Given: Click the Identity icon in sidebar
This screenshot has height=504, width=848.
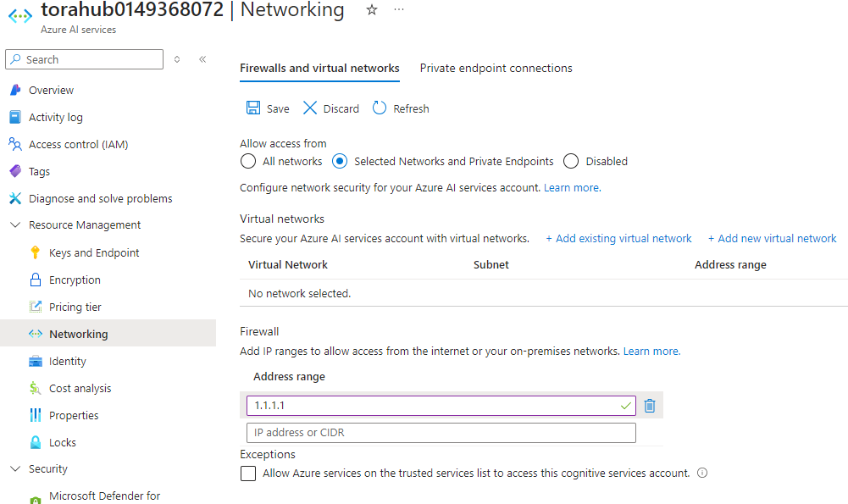Looking at the screenshot, I should click(35, 361).
